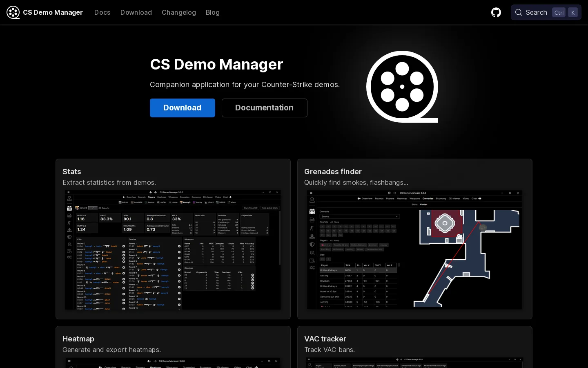588x368 pixels.
Task: Go to the Download nav link
Action: pyautogui.click(x=136, y=12)
